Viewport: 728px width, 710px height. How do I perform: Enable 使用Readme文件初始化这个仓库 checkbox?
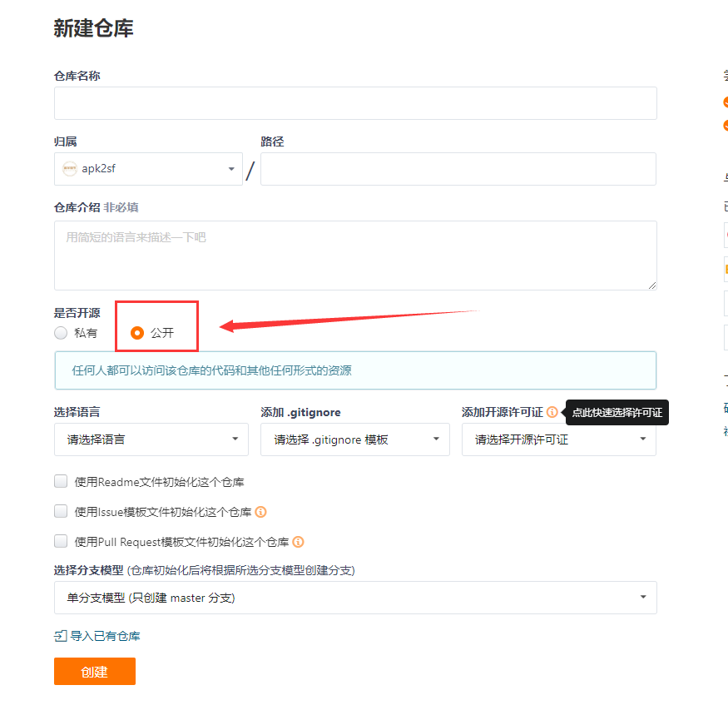click(x=61, y=482)
